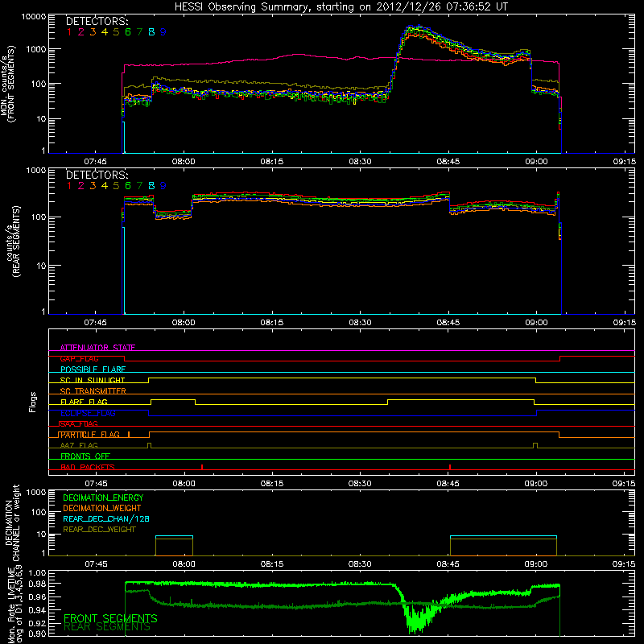644x644 pixels.
Task: Select detector 3 in the front segments legend
Action: (93, 32)
